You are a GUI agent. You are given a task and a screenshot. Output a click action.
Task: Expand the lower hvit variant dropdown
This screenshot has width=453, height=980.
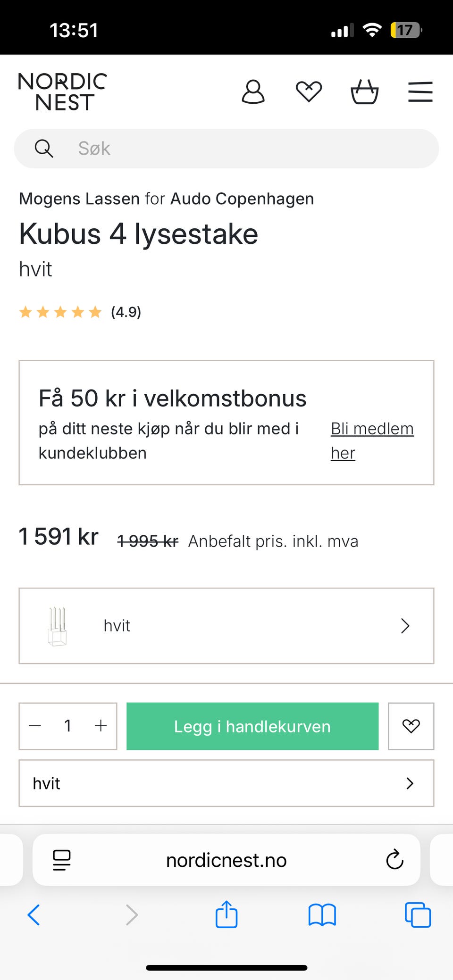[x=226, y=783]
